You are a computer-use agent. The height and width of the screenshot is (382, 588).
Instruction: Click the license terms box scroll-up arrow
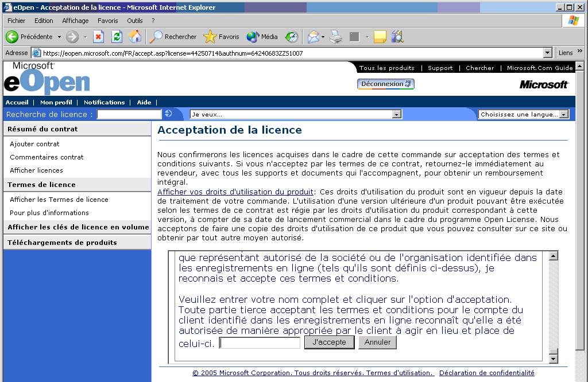(x=553, y=256)
